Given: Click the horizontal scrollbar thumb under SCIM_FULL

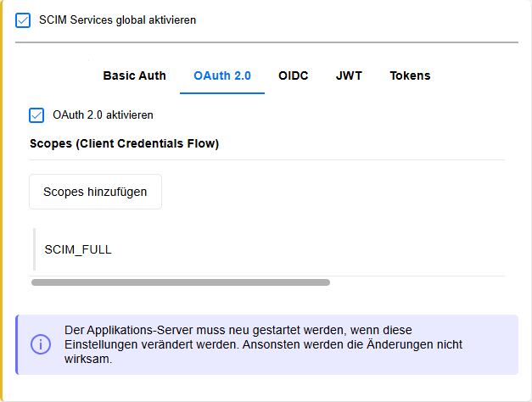Looking at the screenshot, I should [180, 282].
